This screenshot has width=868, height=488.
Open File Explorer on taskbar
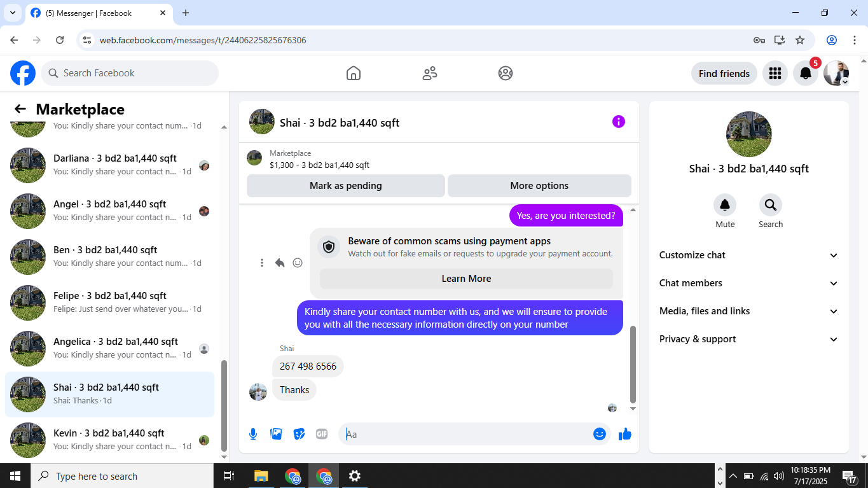click(x=261, y=476)
